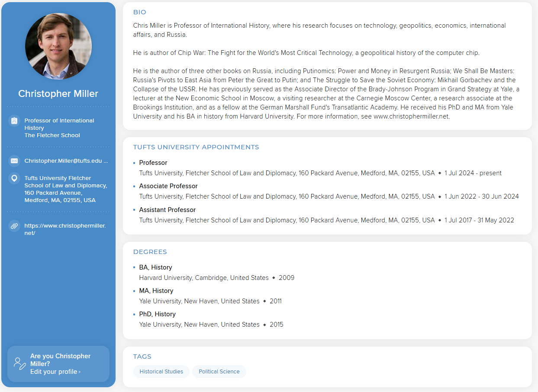Select the Historical Studies tag

(x=161, y=372)
